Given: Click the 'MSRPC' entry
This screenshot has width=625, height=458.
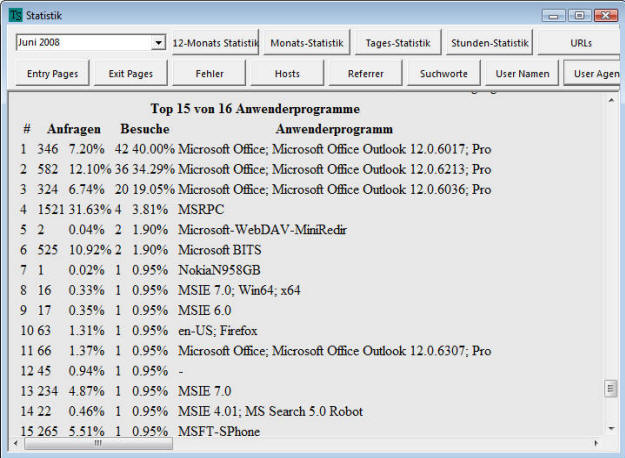Looking at the screenshot, I should 201,209.
